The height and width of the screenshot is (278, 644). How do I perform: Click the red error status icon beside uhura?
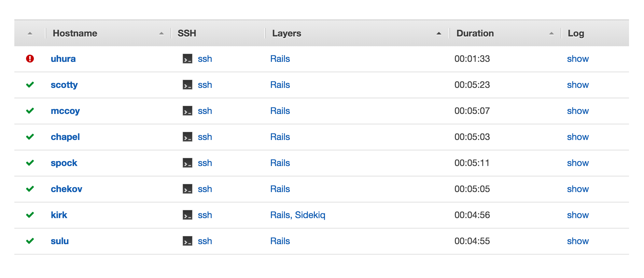(30, 59)
